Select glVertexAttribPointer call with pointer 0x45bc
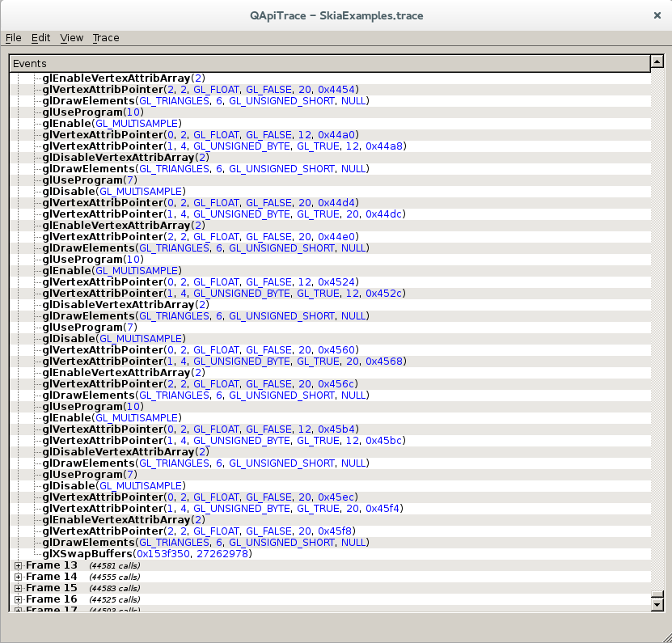The width and height of the screenshot is (672, 643). point(224,441)
